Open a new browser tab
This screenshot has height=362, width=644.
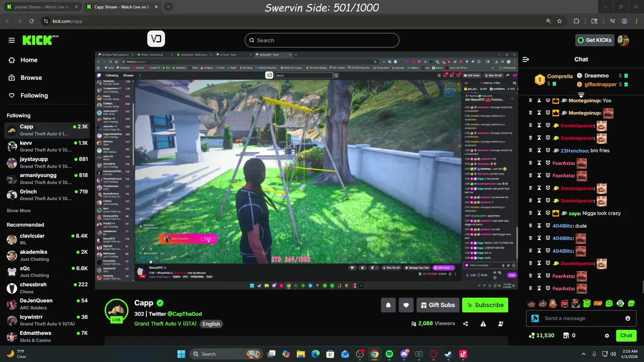point(168,7)
